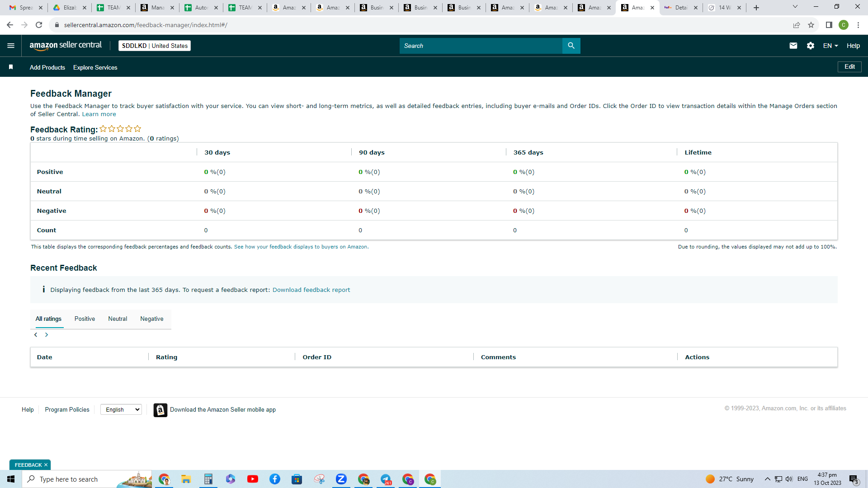
Task: Open Calculator from taskbar
Action: point(208,479)
